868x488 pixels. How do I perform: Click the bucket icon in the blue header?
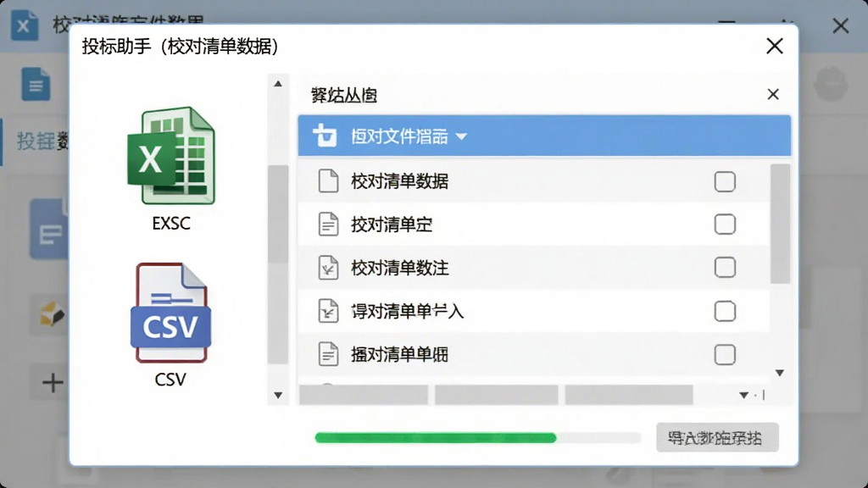click(325, 136)
